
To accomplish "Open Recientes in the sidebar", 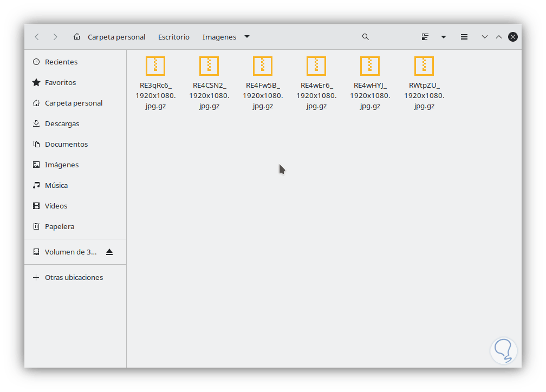I will click(x=61, y=62).
